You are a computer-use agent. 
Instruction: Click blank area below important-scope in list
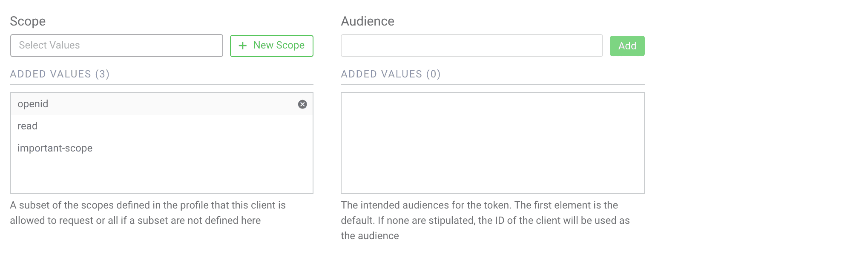(x=161, y=175)
